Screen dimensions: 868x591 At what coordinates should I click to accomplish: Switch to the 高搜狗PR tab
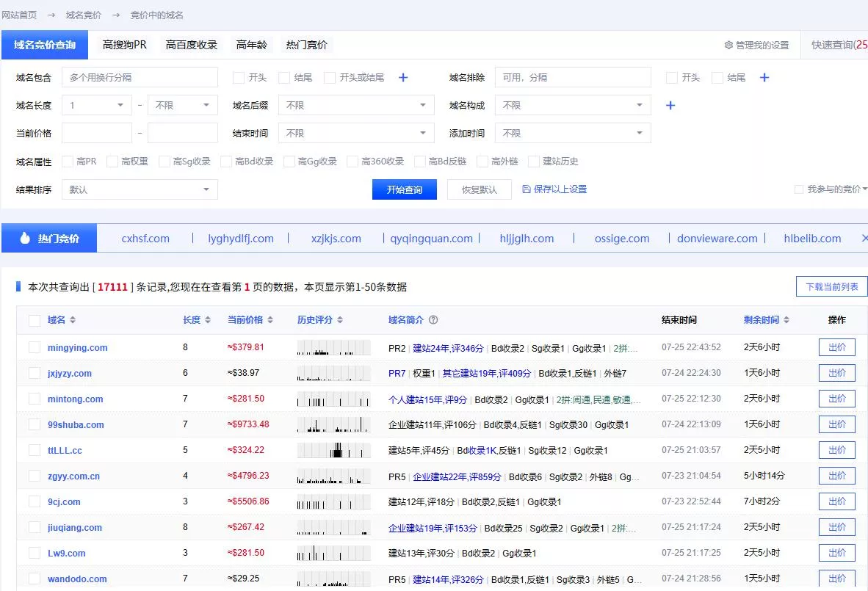(125, 45)
